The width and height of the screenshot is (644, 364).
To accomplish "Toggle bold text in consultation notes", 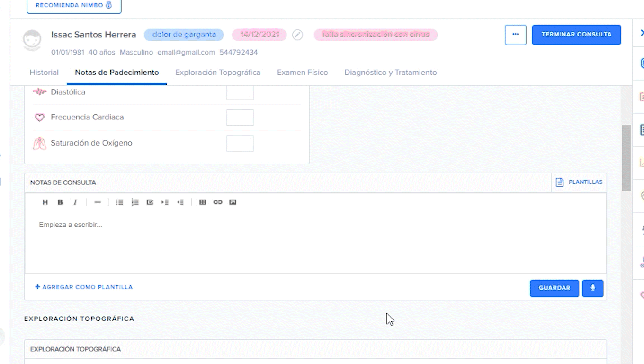I will click(x=60, y=202).
